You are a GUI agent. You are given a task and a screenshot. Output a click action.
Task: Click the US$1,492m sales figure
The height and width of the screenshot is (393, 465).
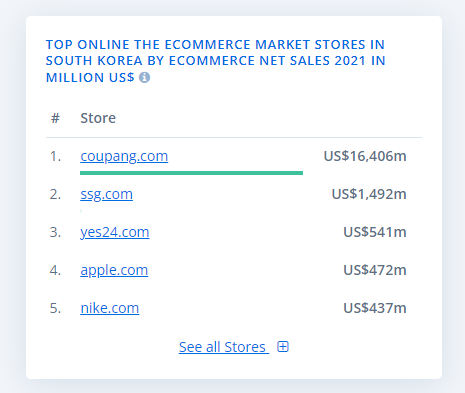(x=369, y=194)
